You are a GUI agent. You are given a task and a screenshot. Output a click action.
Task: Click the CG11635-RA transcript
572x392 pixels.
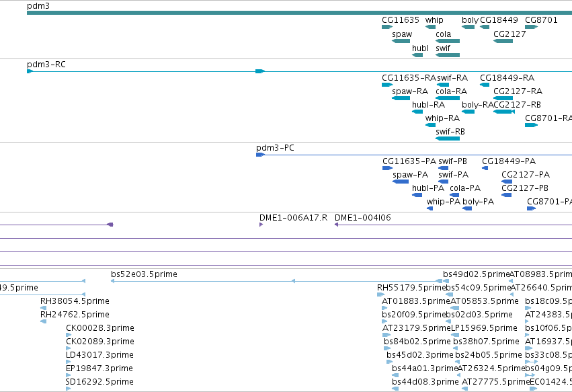[x=387, y=85]
